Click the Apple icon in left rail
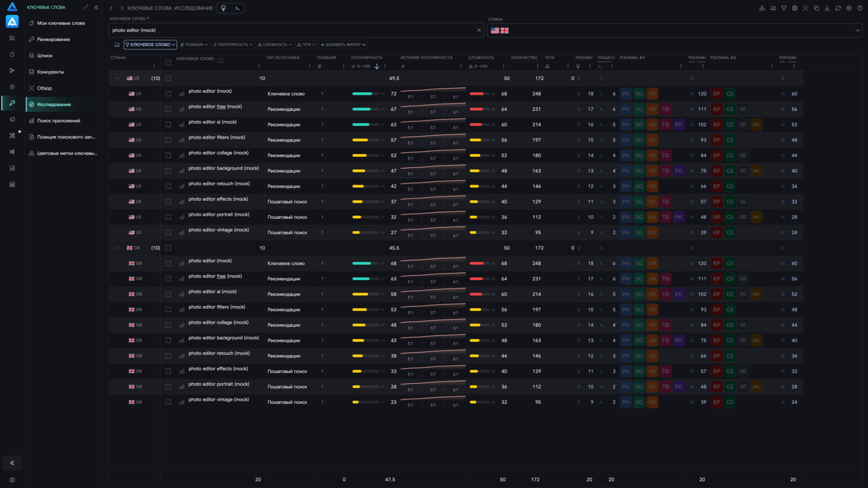 (x=12, y=54)
